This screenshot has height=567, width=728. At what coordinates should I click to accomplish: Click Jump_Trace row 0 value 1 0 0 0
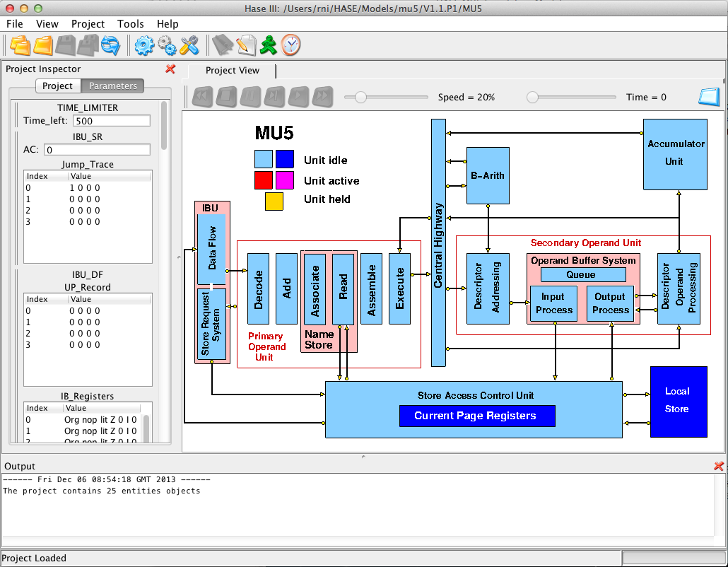point(85,187)
